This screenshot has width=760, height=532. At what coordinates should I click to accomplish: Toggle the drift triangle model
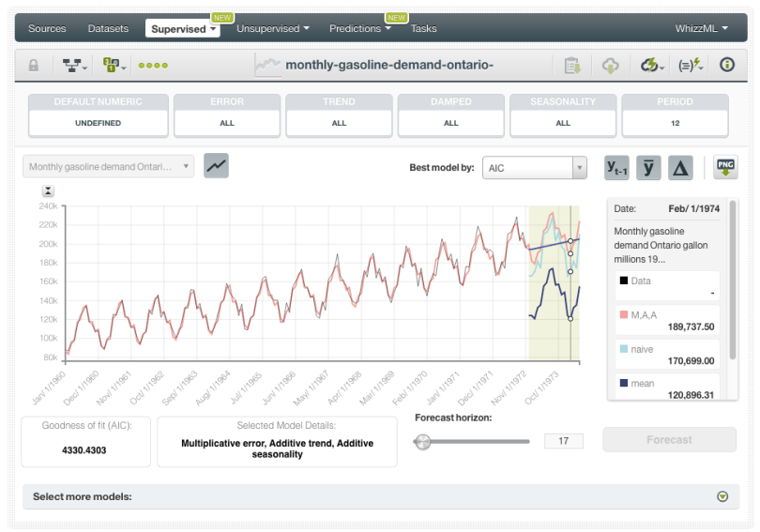[x=680, y=168]
